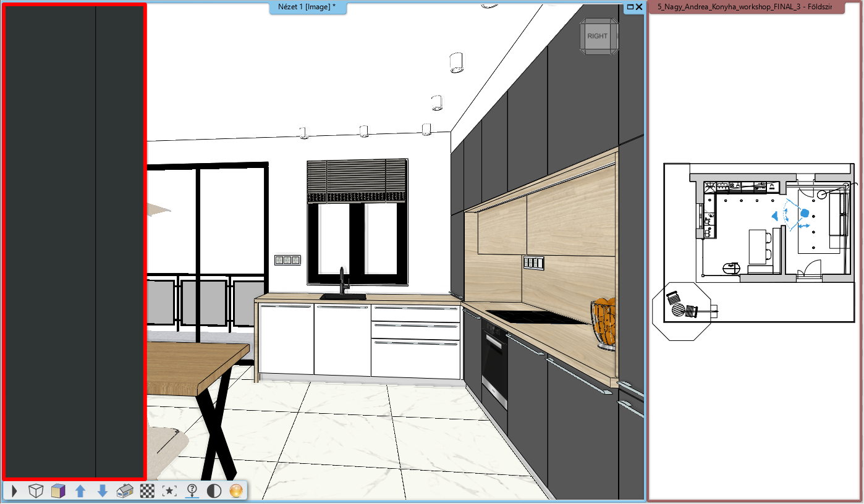Click the question mark pin icon

click(192, 491)
